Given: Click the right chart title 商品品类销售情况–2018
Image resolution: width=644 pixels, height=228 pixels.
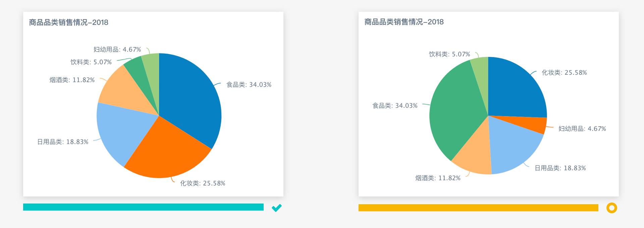Looking at the screenshot, I should (x=404, y=22).
